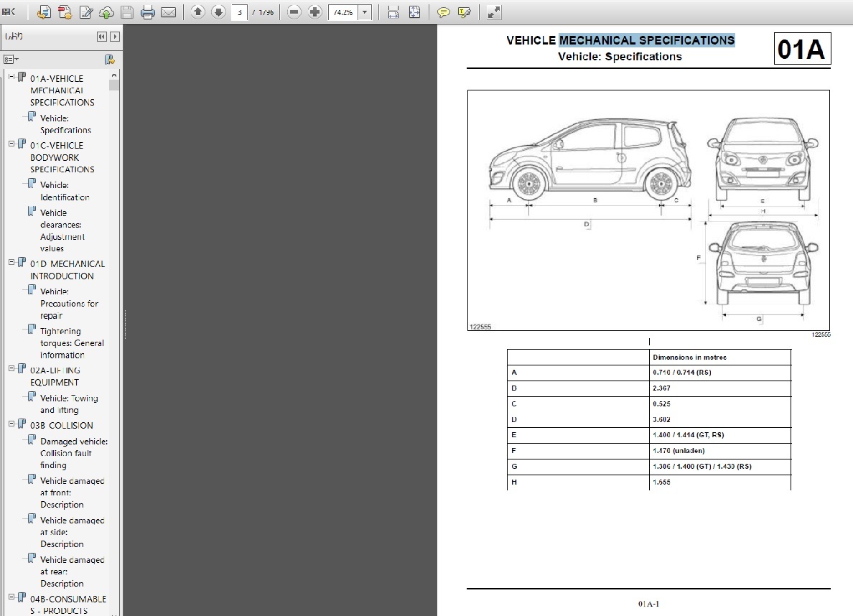
Task: Open the sign document pen icon
Action: (85, 12)
